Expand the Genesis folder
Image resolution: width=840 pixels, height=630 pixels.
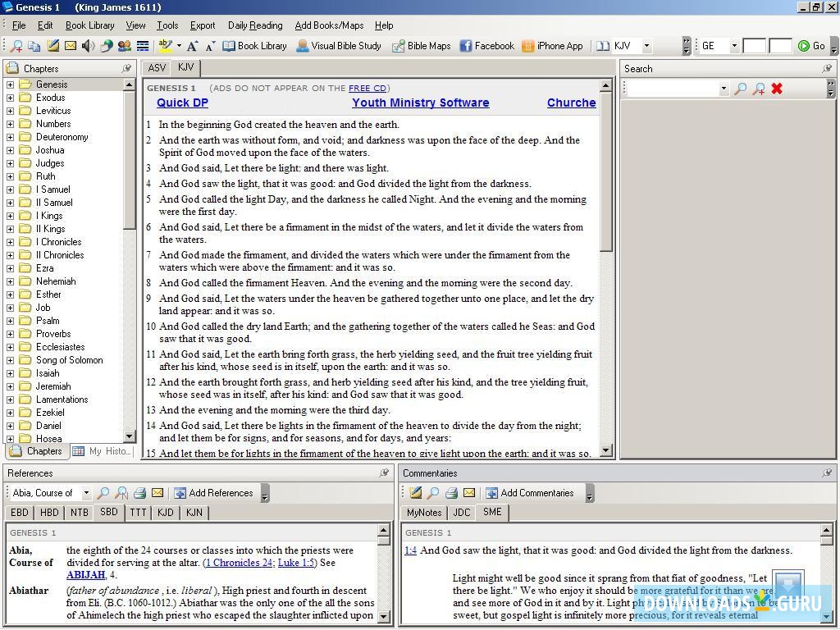(10, 84)
